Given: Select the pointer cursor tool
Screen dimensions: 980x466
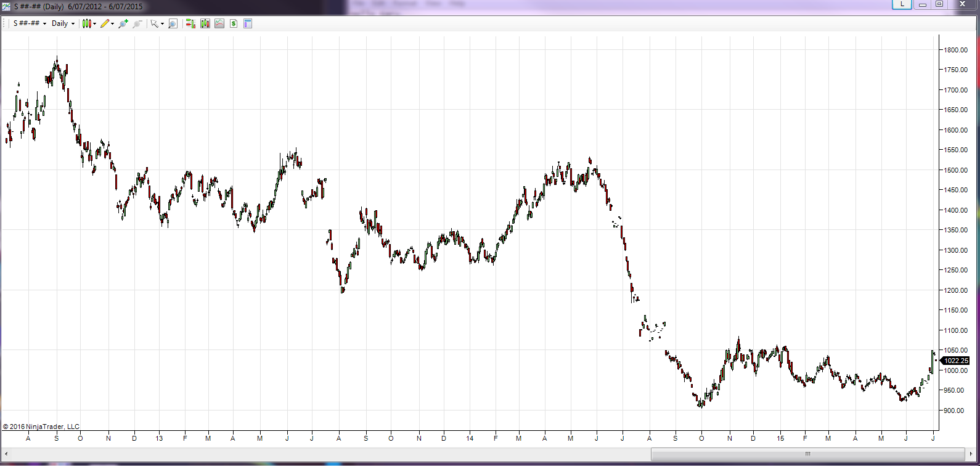Looking at the screenshot, I should pos(155,23).
